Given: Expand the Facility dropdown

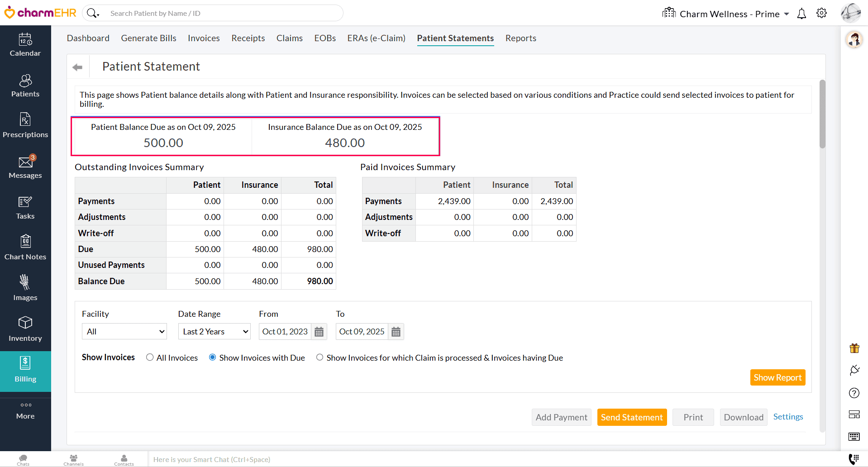Looking at the screenshot, I should point(124,332).
